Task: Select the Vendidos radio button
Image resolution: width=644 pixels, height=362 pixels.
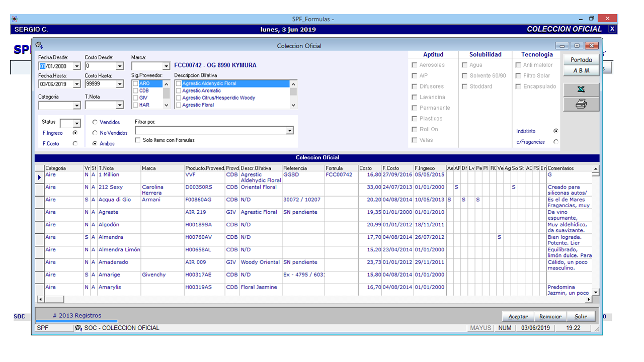Action: pos(94,122)
